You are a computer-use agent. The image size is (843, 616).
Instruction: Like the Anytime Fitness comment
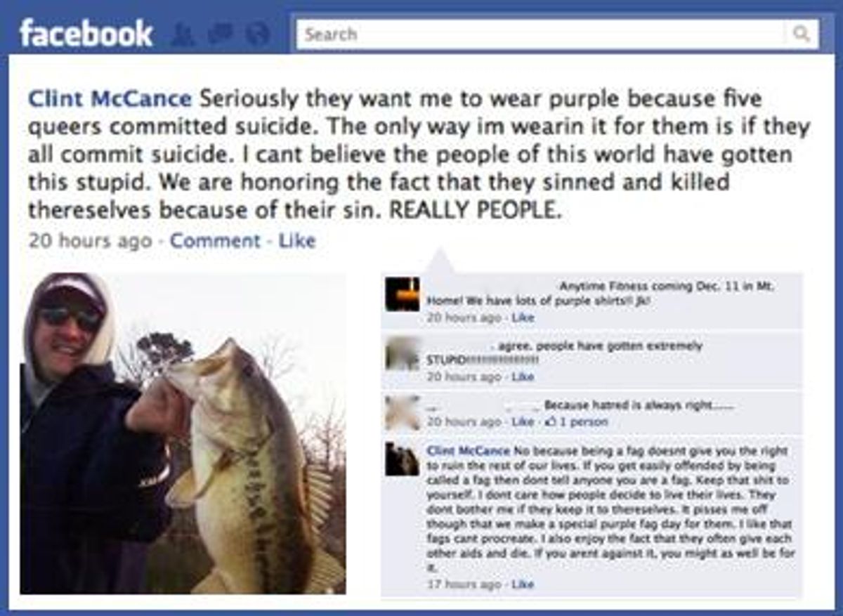[523, 317]
